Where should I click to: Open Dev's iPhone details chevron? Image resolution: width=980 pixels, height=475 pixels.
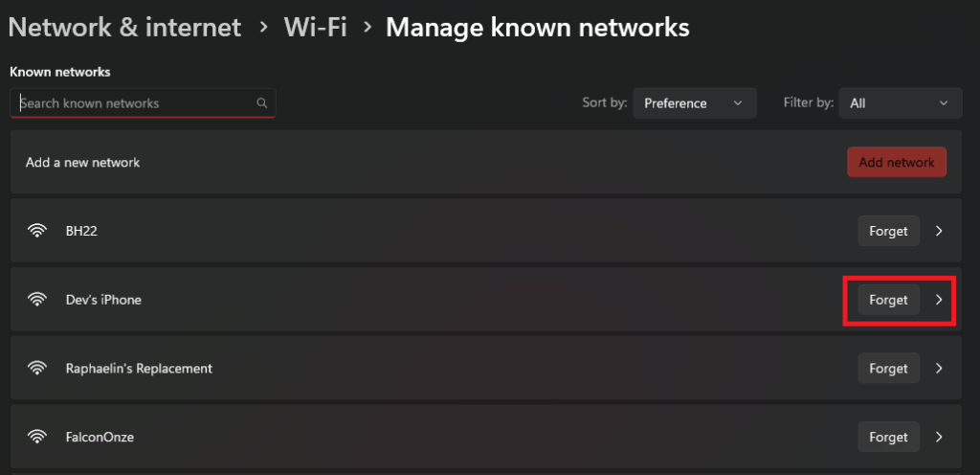pyautogui.click(x=939, y=300)
